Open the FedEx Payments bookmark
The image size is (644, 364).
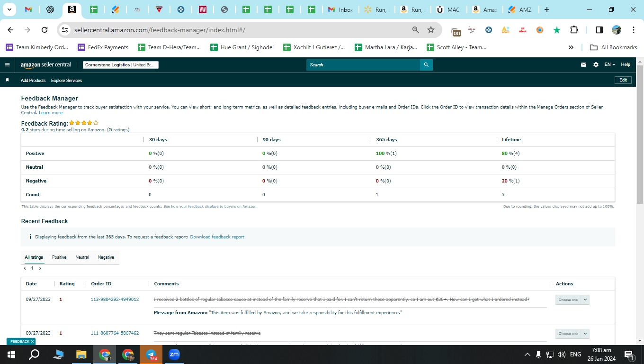pos(103,47)
